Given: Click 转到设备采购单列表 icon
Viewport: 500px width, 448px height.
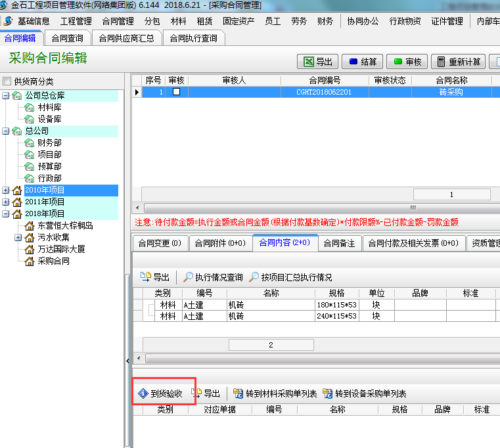Looking at the screenshot, I should (327, 394).
